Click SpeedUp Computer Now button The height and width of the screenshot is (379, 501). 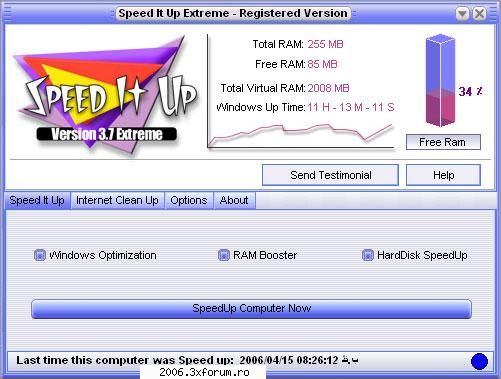[251, 308]
